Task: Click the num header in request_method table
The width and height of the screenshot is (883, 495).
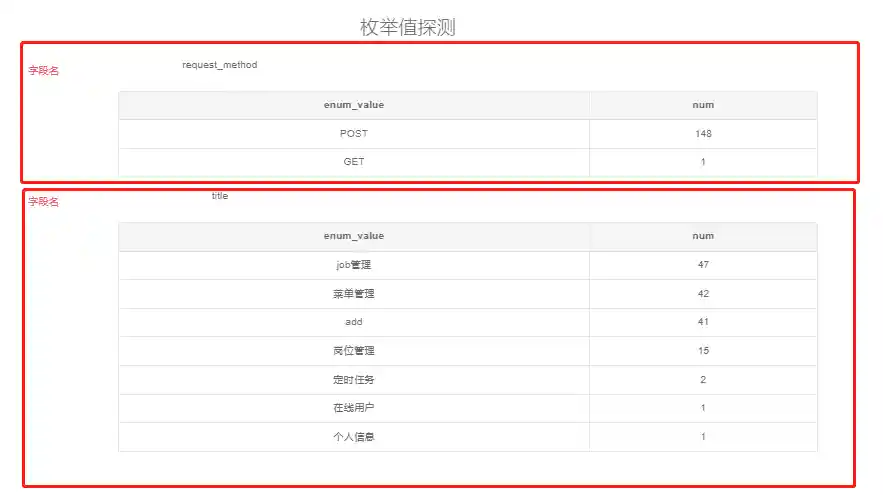Action: tap(703, 105)
